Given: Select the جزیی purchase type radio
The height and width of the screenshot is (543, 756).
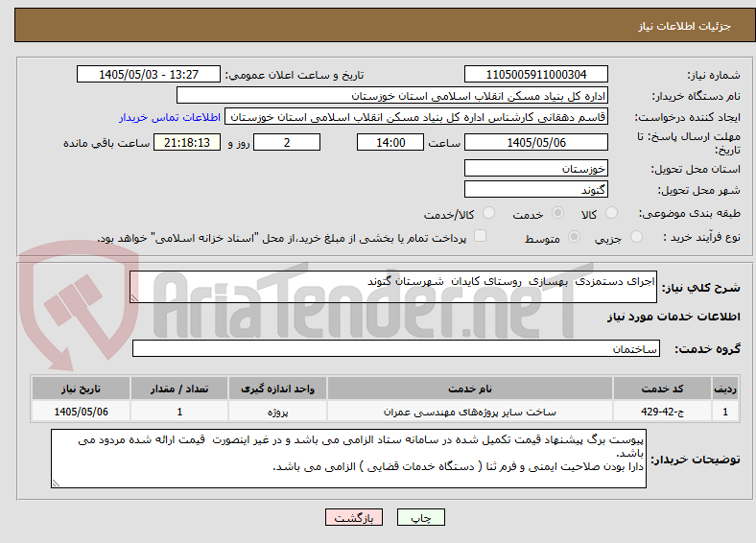Looking at the screenshot, I should click(636, 236).
